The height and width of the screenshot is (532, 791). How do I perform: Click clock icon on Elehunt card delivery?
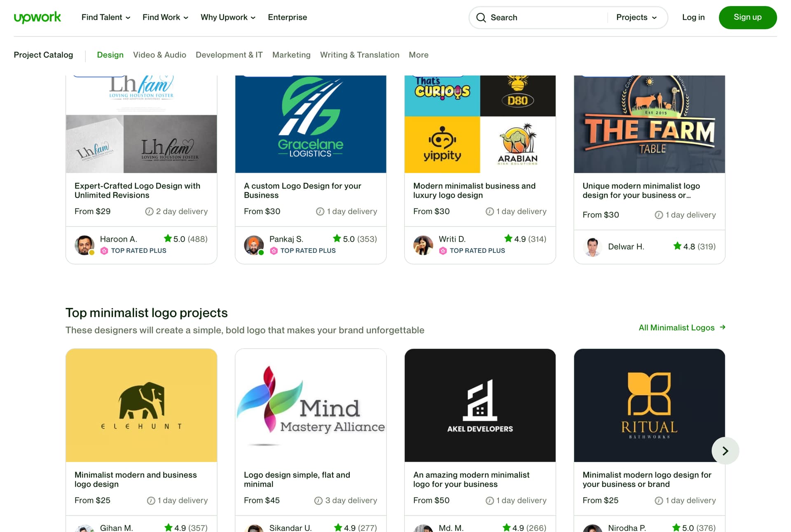pos(151,500)
